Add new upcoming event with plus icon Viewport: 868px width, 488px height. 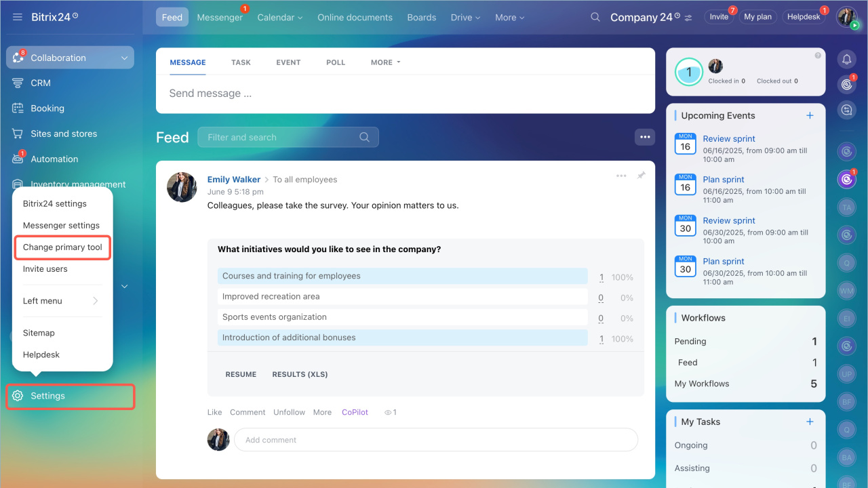coord(810,116)
